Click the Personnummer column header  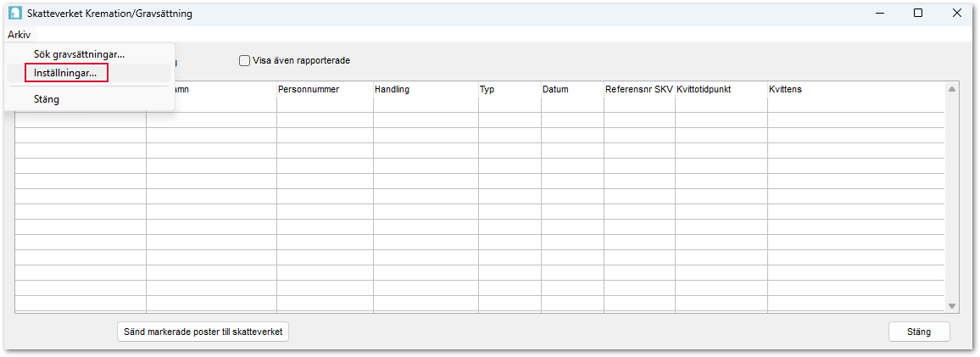click(325, 89)
